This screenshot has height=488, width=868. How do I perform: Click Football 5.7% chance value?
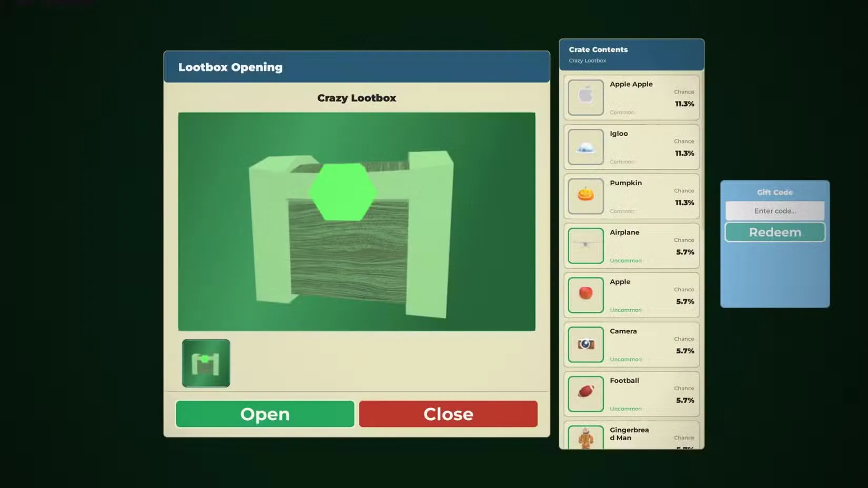tap(685, 401)
